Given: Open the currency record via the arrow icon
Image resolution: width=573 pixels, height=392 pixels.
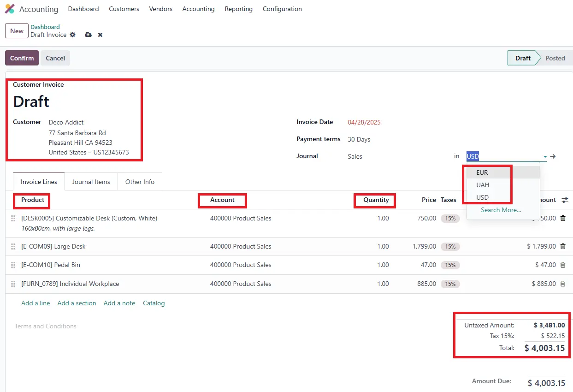Looking at the screenshot, I should pos(553,156).
